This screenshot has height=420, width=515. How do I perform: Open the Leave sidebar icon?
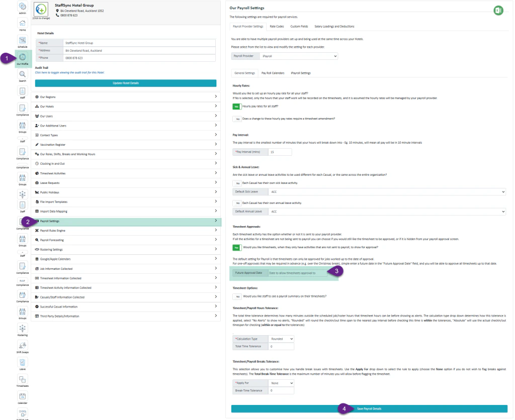click(x=22, y=362)
